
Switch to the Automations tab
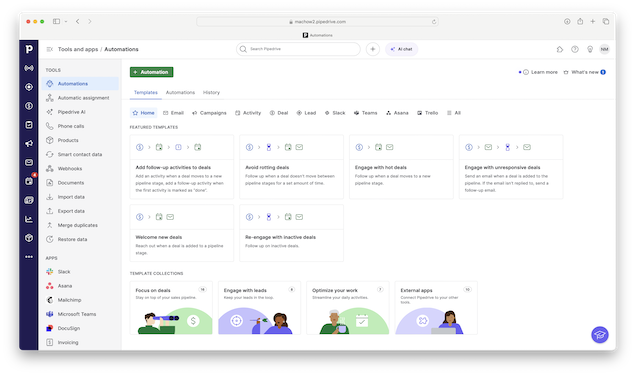180,92
